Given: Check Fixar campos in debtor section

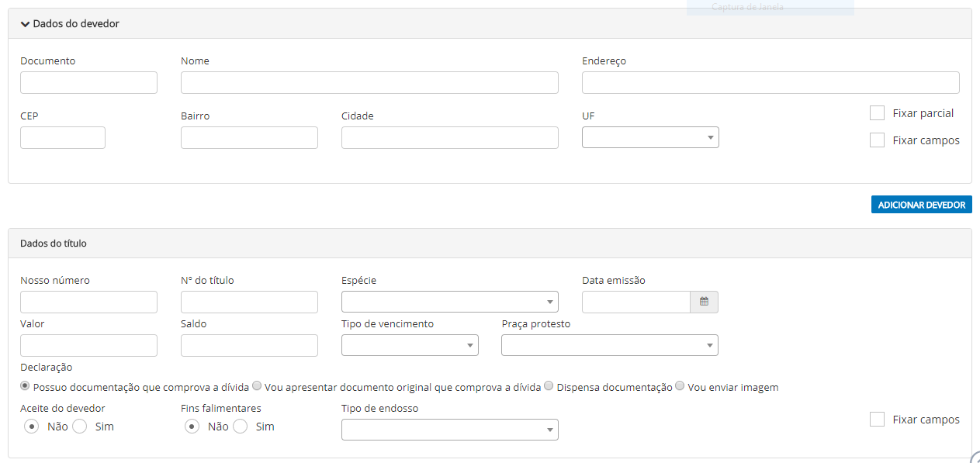Looking at the screenshot, I should (x=877, y=140).
